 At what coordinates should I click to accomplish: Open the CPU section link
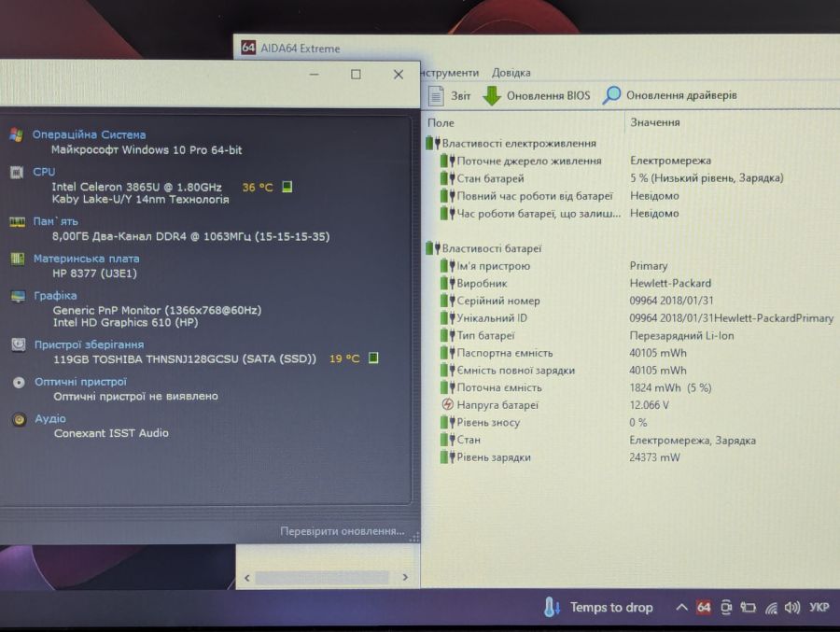44,172
